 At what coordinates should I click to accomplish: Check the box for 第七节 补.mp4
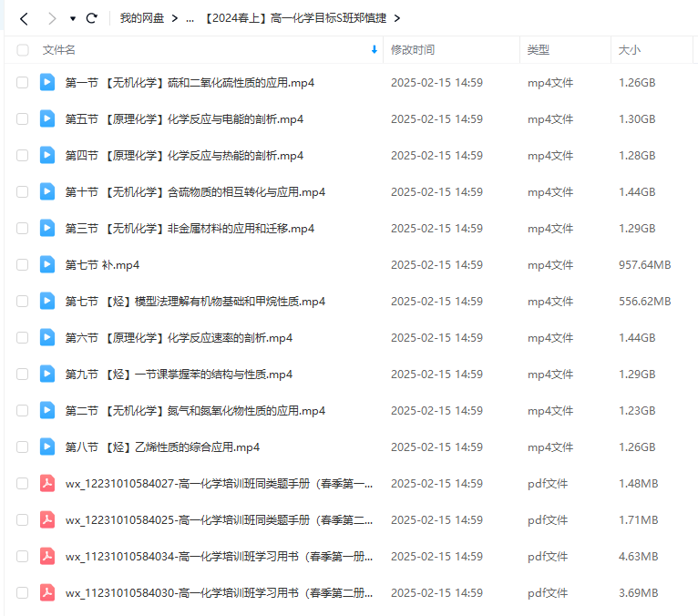coord(22,265)
